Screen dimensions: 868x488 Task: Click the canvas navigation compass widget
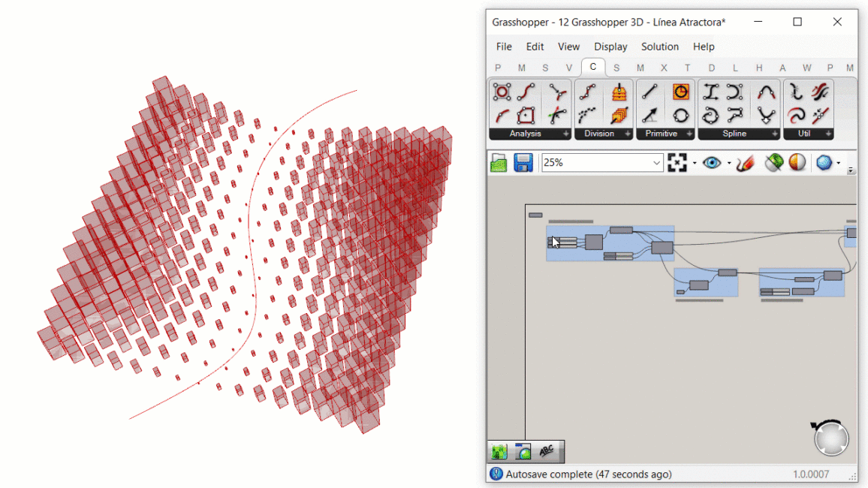830,438
